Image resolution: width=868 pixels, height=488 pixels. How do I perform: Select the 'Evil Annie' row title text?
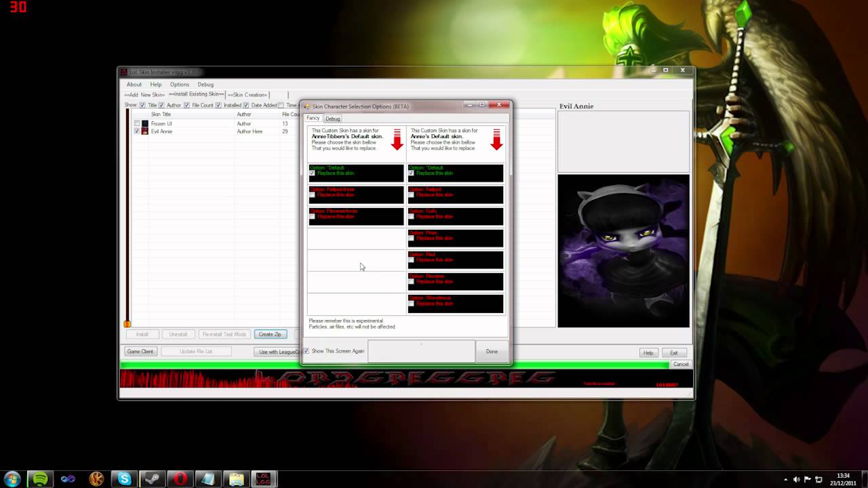click(x=161, y=131)
